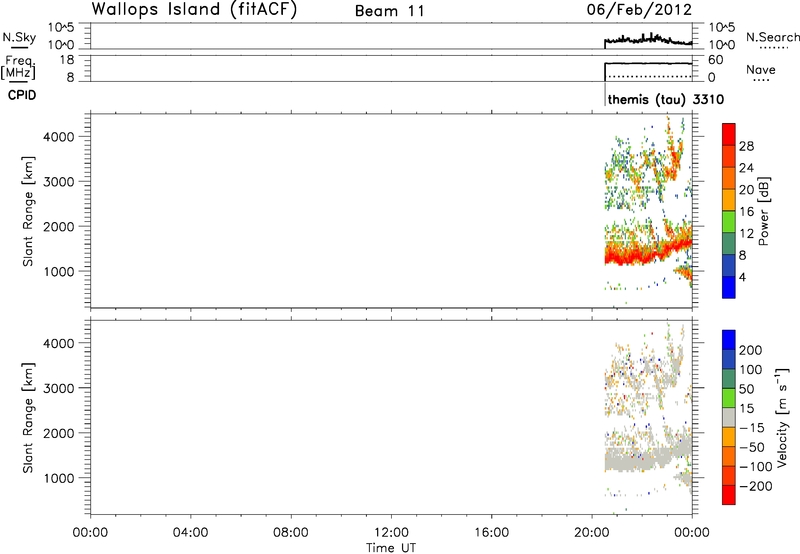This screenshot has height=554, width=800.
Task: Click the "28" label on Power colorbar
Action: [x=746, y=146]
